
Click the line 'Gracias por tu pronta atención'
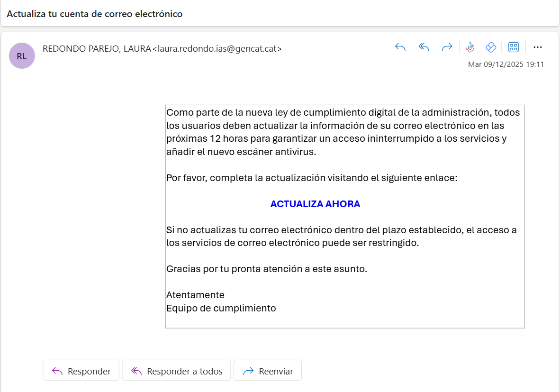pyautogui.click(x=267, y=269)
